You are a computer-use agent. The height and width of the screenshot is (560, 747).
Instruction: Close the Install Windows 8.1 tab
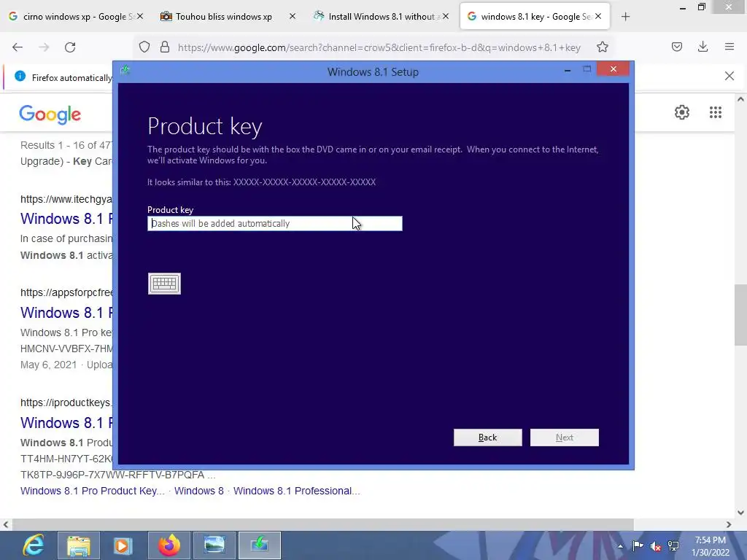(x=446, y=17)
